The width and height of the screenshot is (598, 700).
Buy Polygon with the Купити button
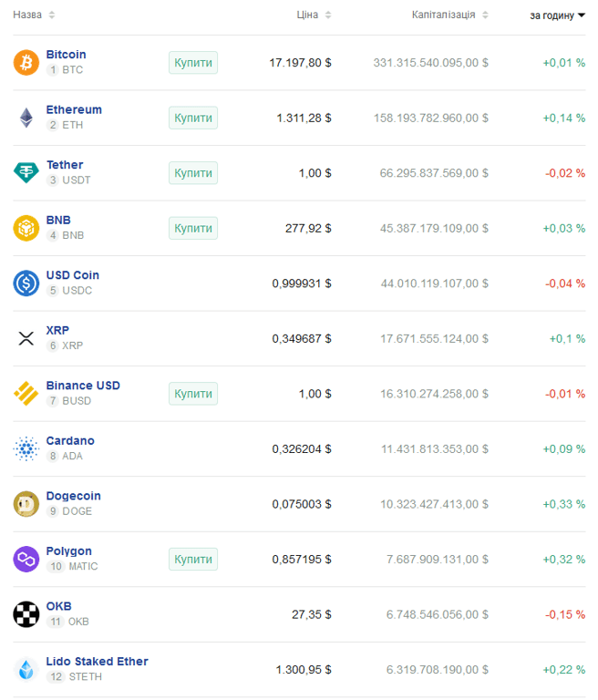pos(193,559)
